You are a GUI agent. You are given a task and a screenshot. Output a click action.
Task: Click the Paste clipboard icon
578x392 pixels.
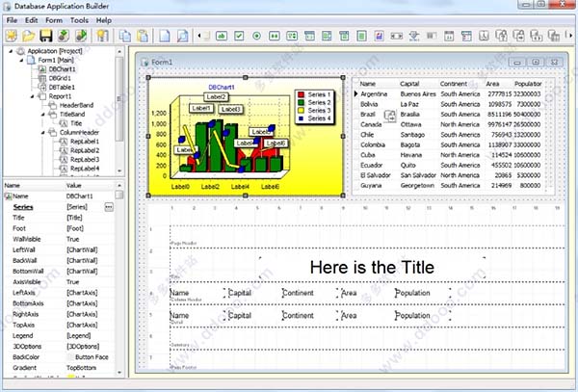(143, 36)
